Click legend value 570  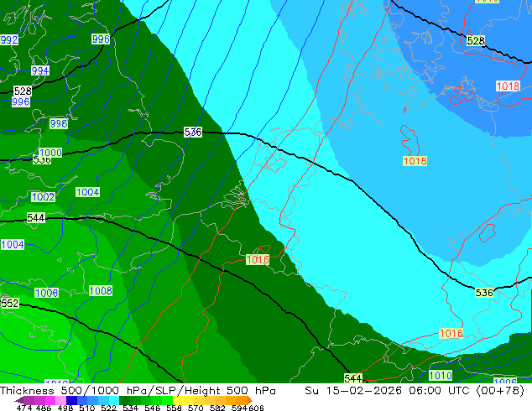coord(196,408)
